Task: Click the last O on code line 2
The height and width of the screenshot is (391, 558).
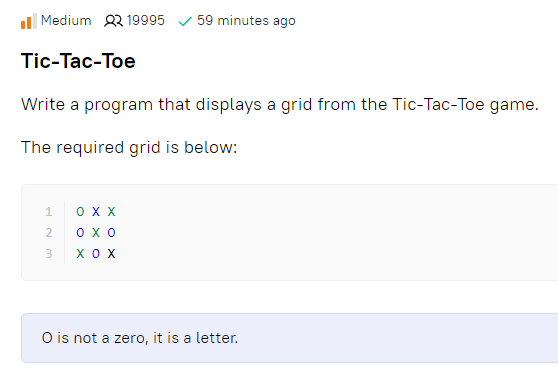Action: 111,233
